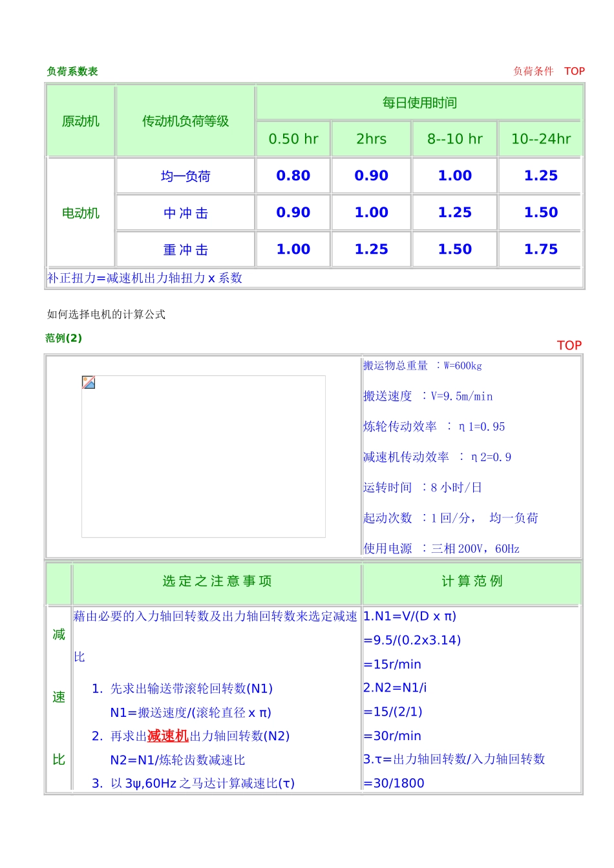
Task: Click the 搬送速度 V=9.5m/min line
Action: click(x=428, y=396)
